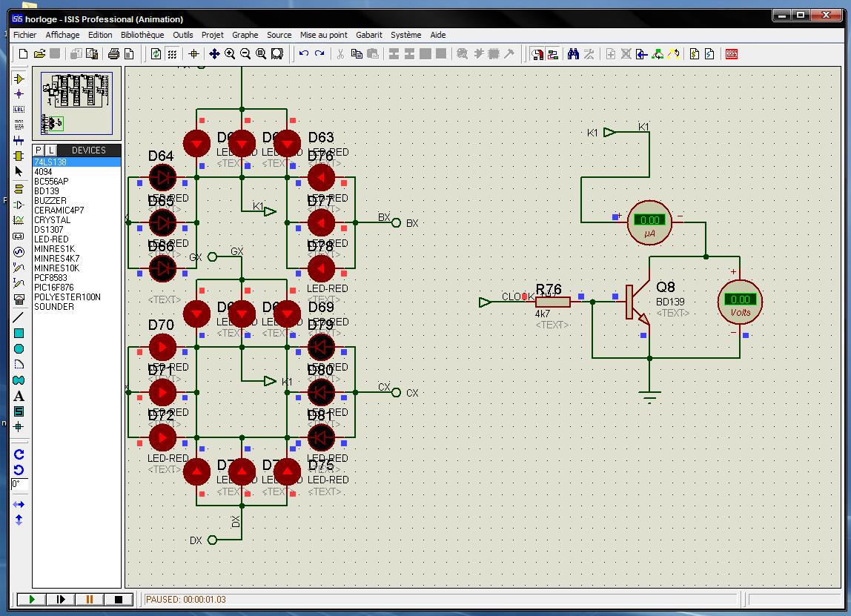This screenshot has width=851, height=616.
Task: Click the Zoom In magnifier icon
Action: (x=230, y=53)
